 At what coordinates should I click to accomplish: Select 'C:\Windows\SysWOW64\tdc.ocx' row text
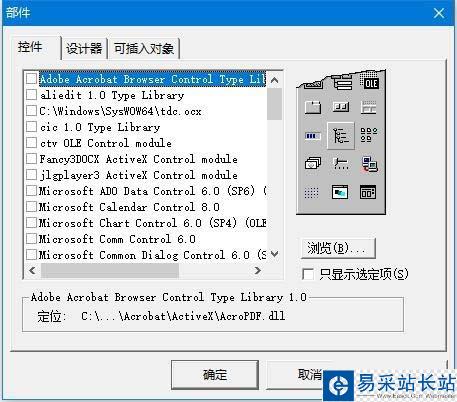pos(120,111)
